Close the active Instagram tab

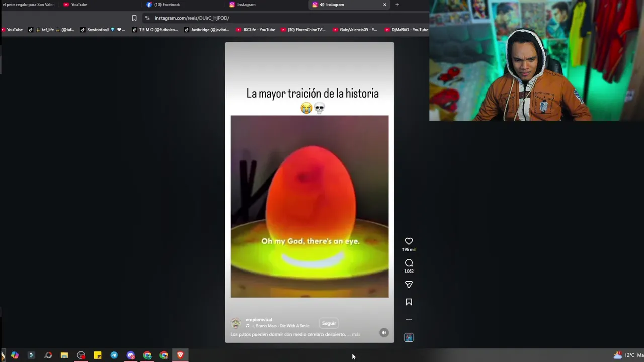(x=385, y=5)
